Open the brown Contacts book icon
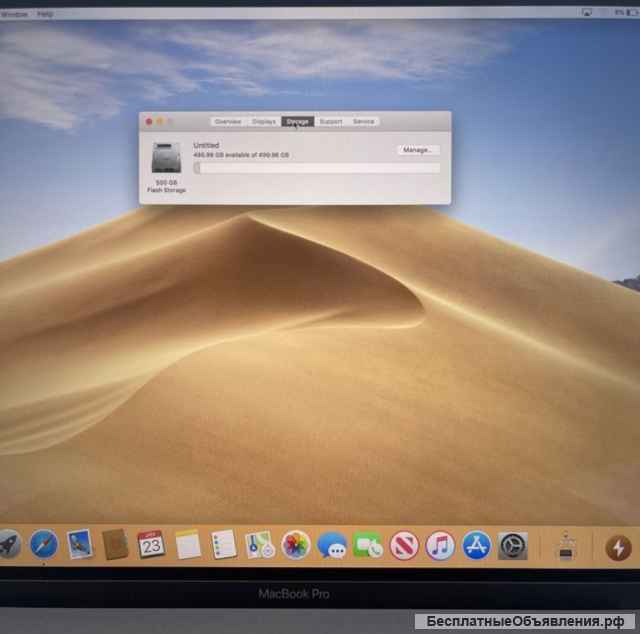This screenshot has width=640, height=634. point(115,544)
